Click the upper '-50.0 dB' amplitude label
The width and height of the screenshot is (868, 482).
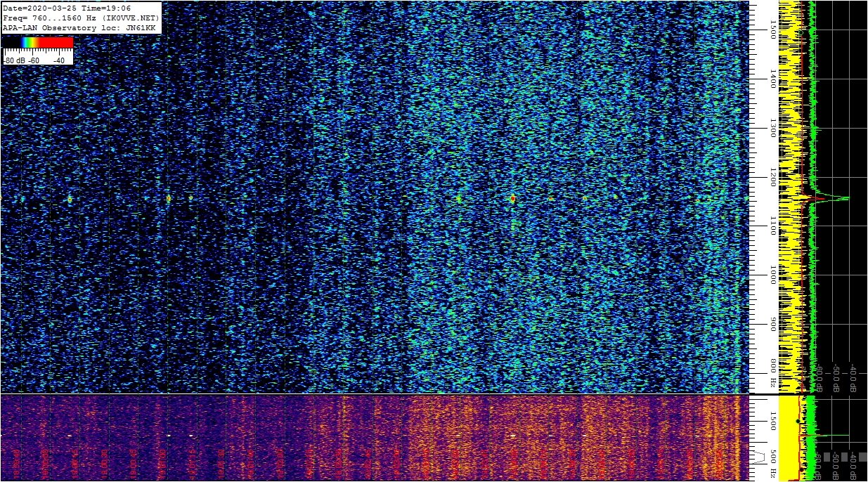pos(835,377)
